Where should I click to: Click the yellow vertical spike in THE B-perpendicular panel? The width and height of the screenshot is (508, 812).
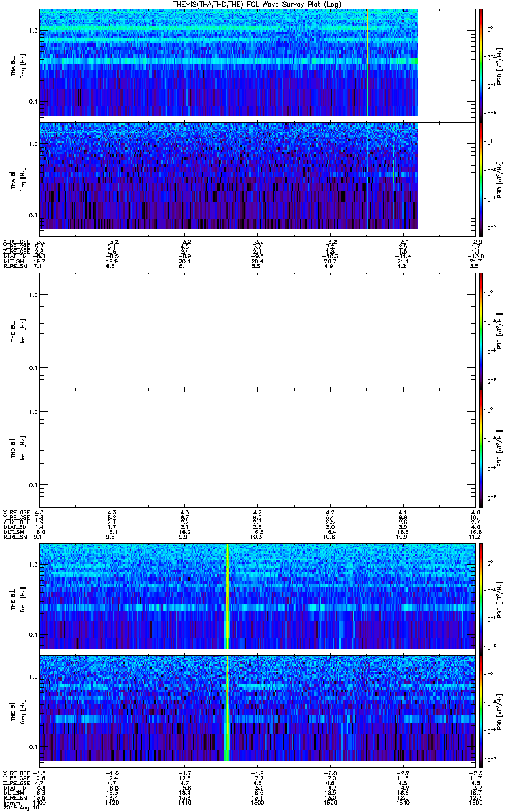pos(228,595)
